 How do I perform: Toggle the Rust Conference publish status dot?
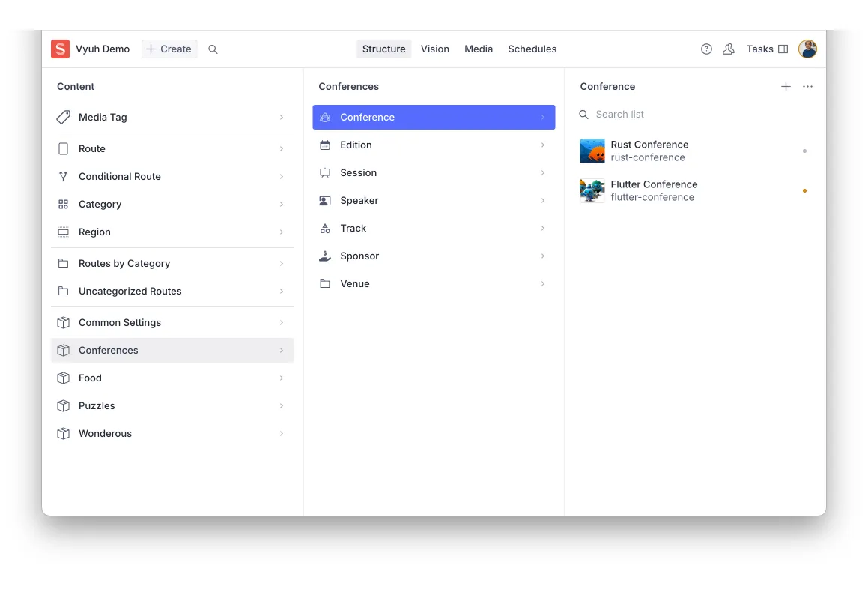click(x=804, y=151)
